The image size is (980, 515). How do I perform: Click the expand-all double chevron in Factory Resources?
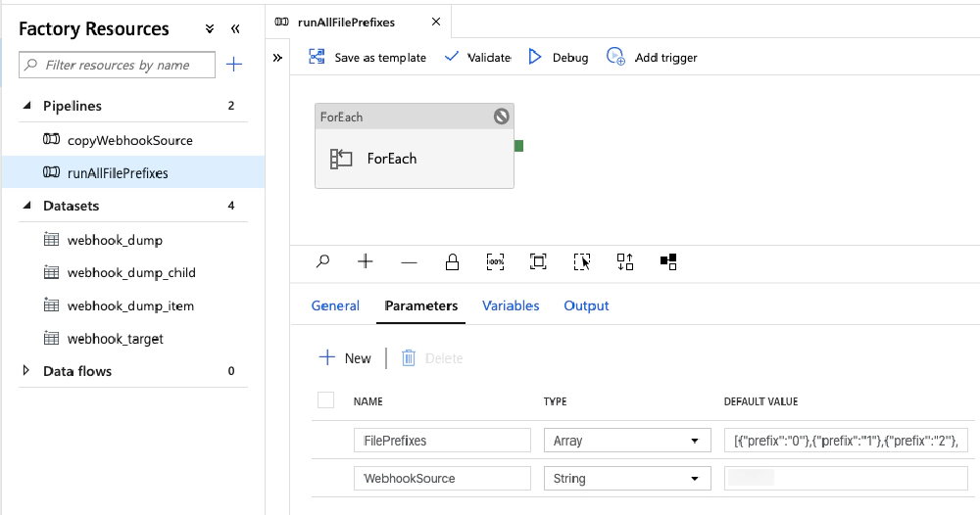(x=210, y=28)
